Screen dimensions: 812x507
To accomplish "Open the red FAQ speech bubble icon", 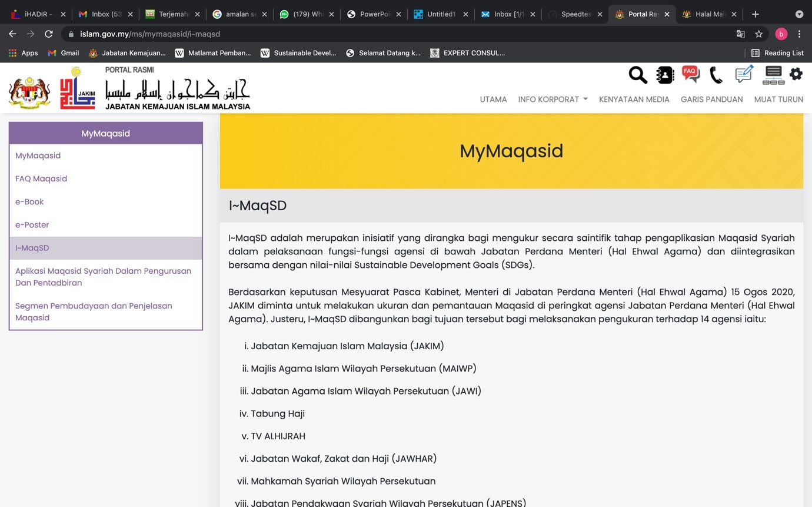I will pyautogui.click(x=691, y=74).
